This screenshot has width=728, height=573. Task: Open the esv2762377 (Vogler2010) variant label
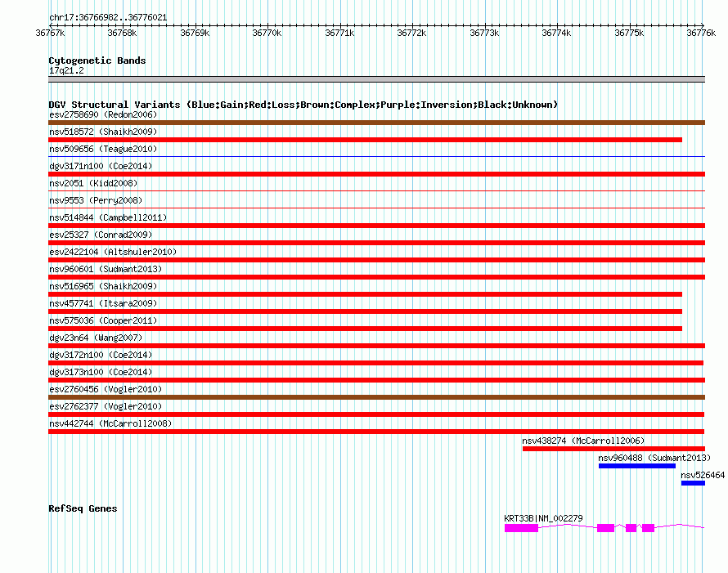point(106,406)
